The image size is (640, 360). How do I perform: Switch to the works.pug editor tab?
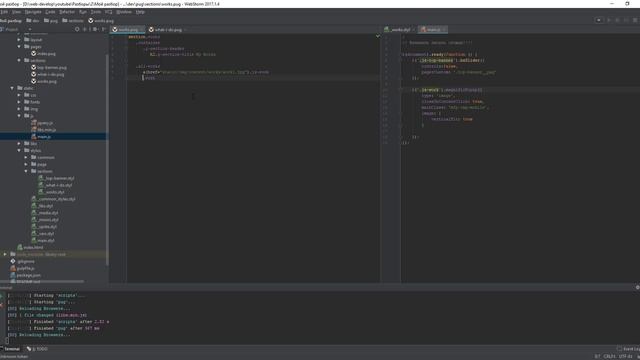(x=128, y=29)
